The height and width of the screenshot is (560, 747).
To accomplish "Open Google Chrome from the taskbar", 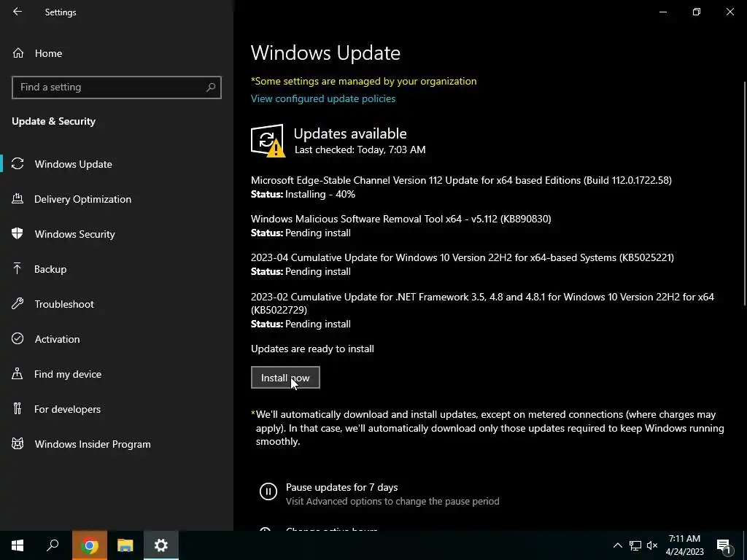I will pyautogui.click(x=90, y=545).
